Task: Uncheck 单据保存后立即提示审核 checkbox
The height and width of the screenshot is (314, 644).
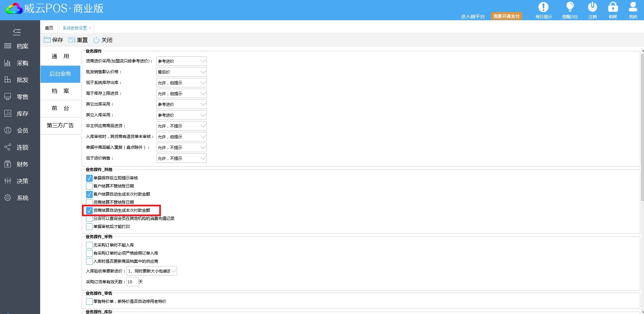Action: 89,178
